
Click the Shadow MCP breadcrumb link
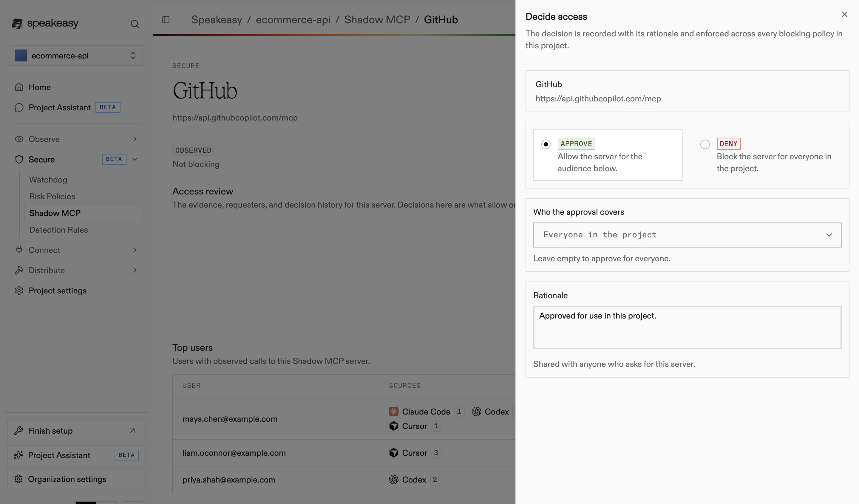click(377, 20)
